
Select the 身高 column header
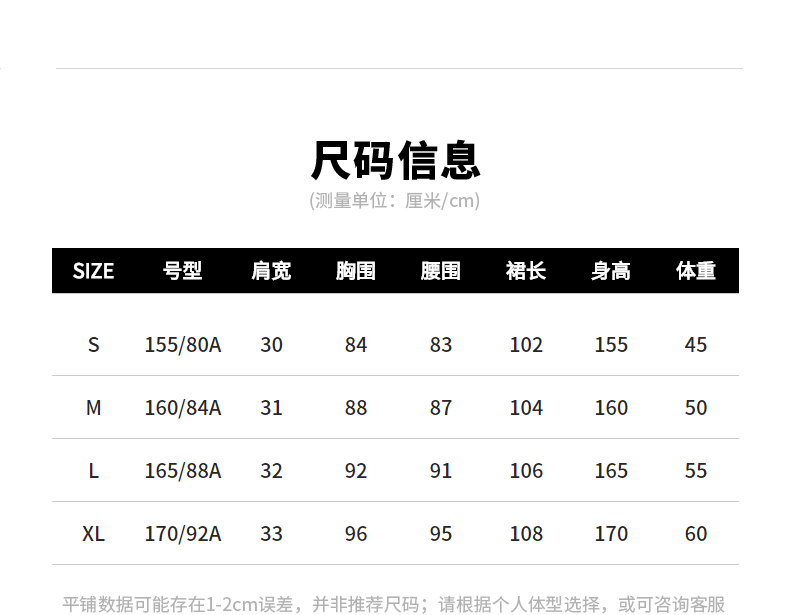(x=611, y=271)
